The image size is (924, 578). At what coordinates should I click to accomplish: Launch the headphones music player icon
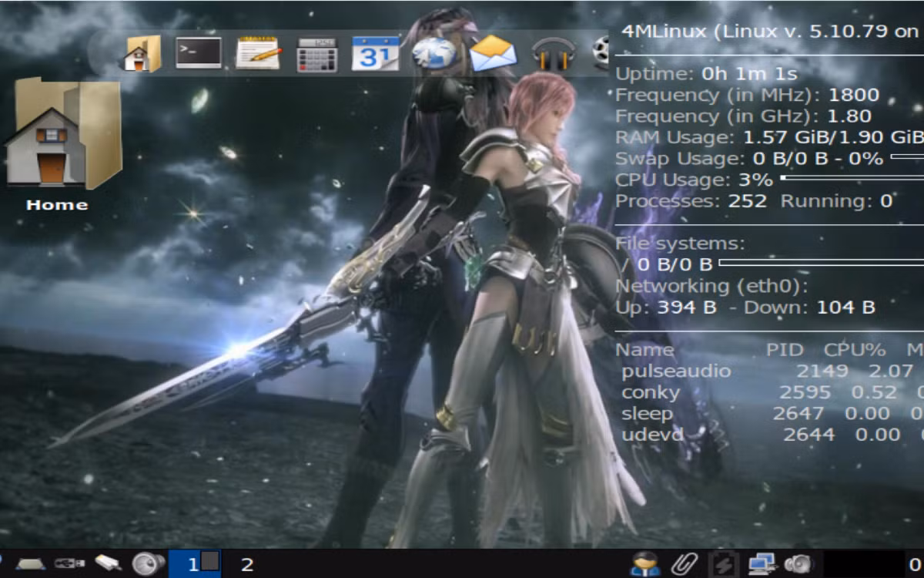(x=554, y=54)
